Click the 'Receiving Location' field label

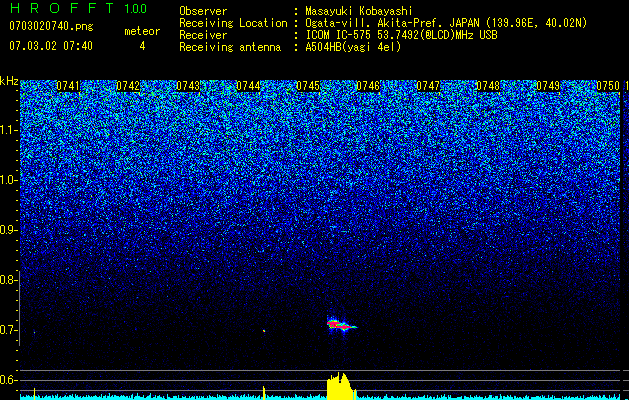[x=233, y=23]
